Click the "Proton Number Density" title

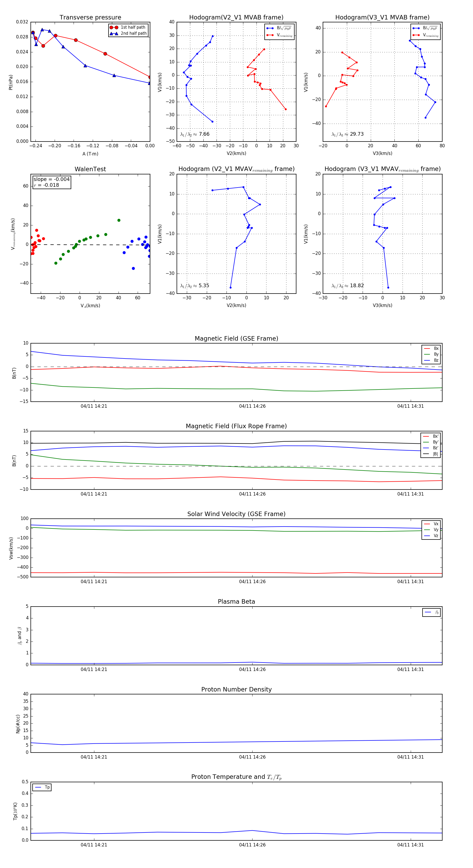236,689
